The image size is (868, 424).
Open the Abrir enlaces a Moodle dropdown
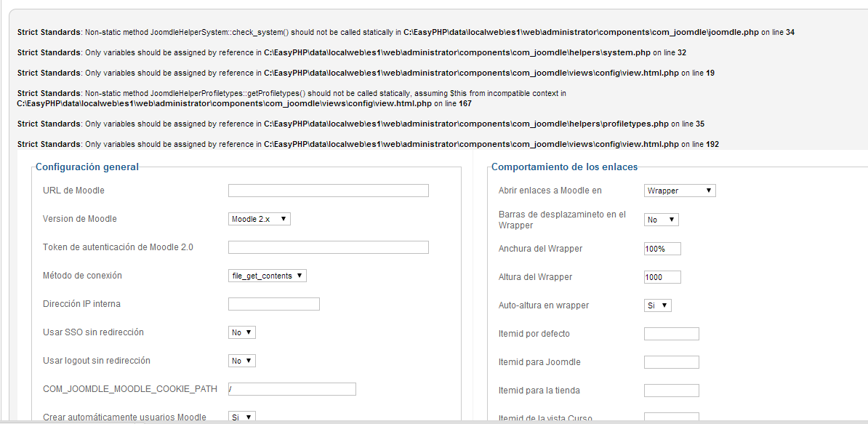click(680, 191)
